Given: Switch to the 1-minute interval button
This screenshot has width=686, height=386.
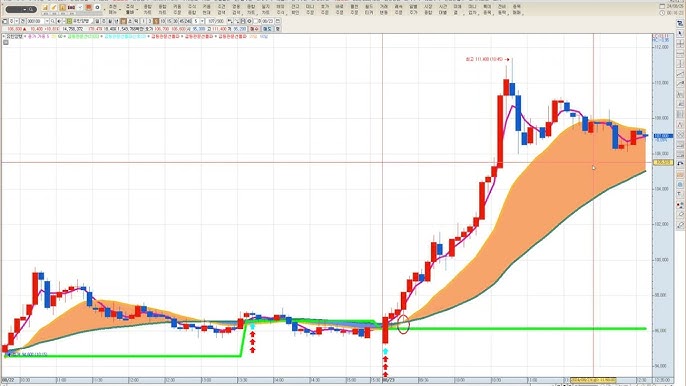Looking at the screenshot, I should tap(144, 21).
